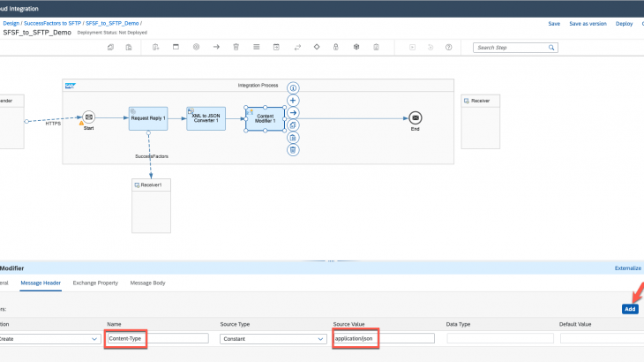Switch to the Message Body tab
Screen dimensions: 644x362
pyautogui.click(x=148, y=283)
